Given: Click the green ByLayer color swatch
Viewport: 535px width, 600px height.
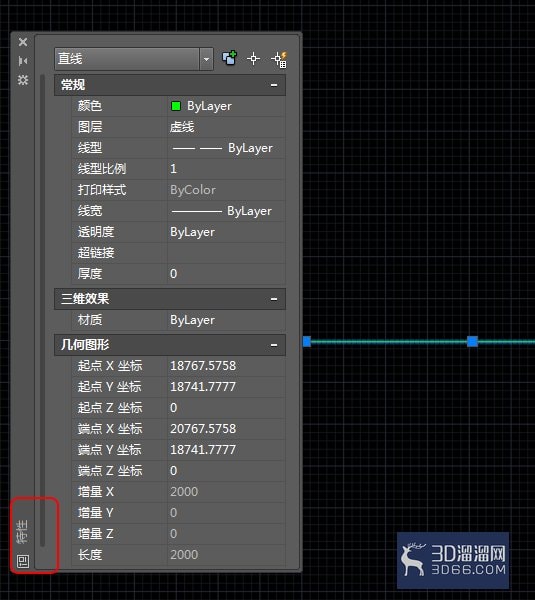Looking at the screenshot, I should click(x=176, y=106).
